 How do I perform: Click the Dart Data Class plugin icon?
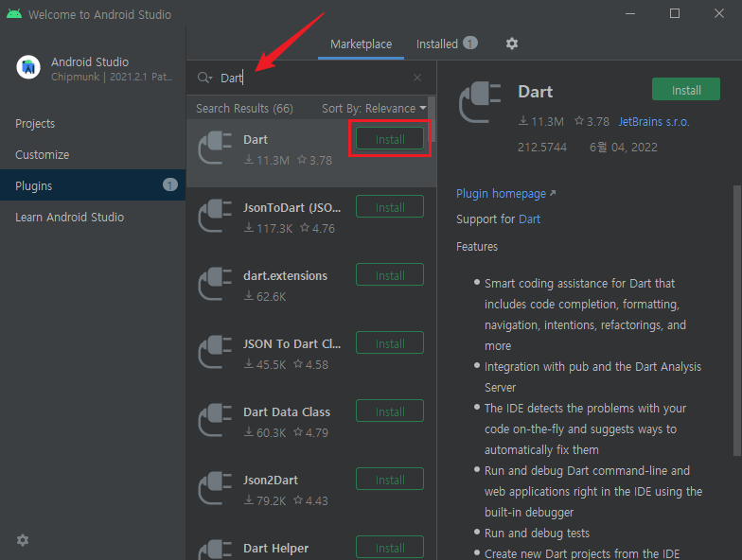pyautogui.click(x=216, y=420)
